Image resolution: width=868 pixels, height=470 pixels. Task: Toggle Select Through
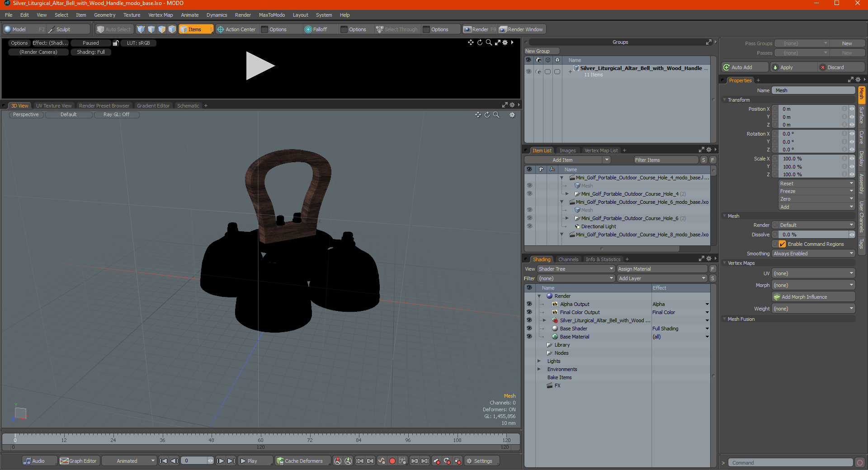397,29
